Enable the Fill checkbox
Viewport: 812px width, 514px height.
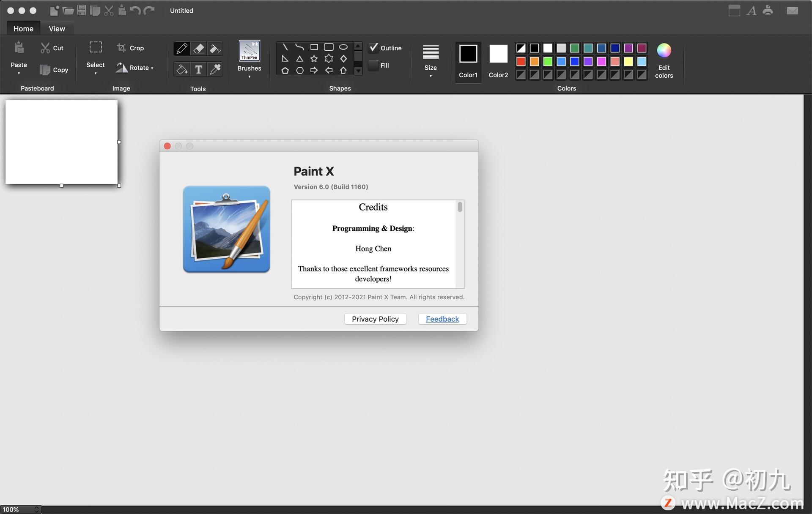point(373,66)
